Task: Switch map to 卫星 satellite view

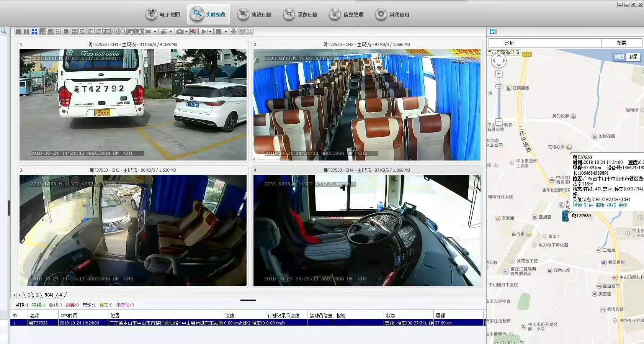Action: (x=633, y=57)
